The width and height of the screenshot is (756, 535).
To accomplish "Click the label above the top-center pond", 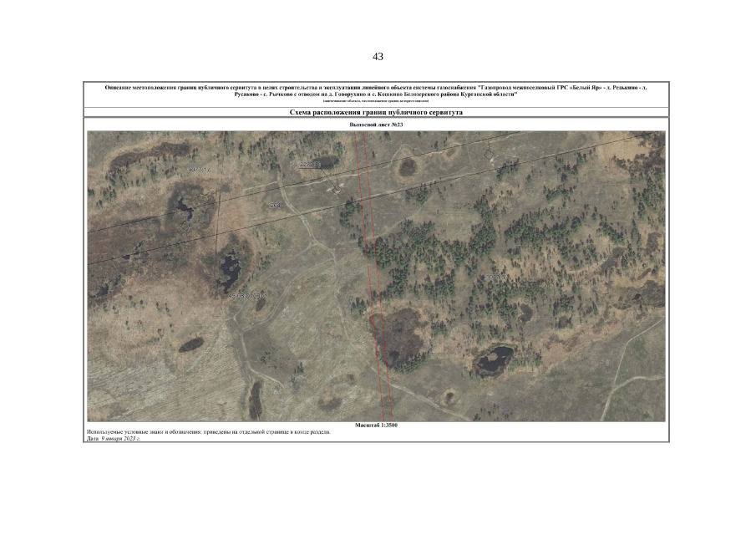I will click(310, 165).
